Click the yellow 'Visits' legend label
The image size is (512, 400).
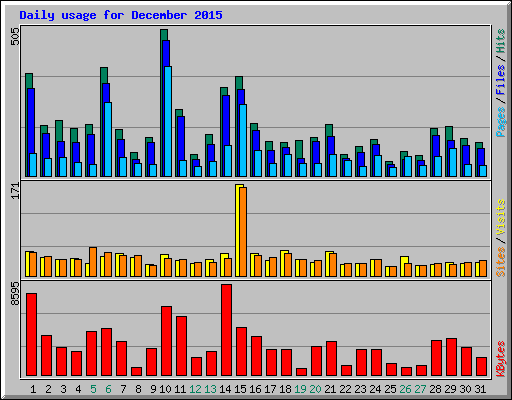click(x=501, y=218)
